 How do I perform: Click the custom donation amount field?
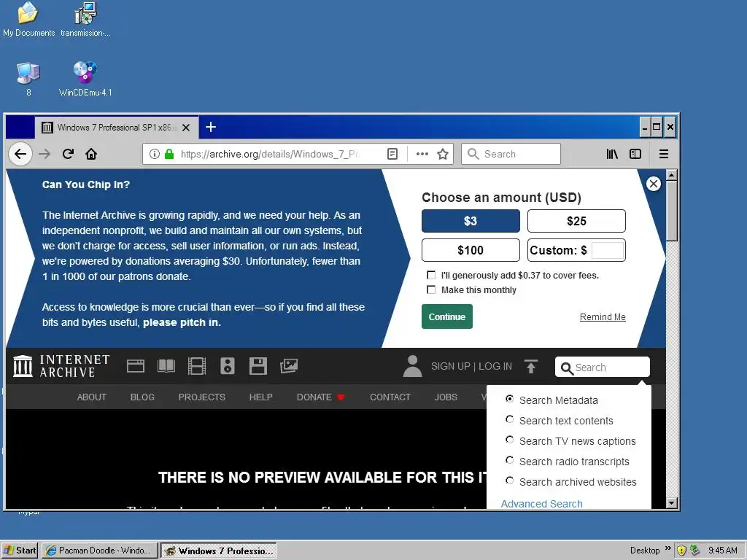(x=608, y=251)
